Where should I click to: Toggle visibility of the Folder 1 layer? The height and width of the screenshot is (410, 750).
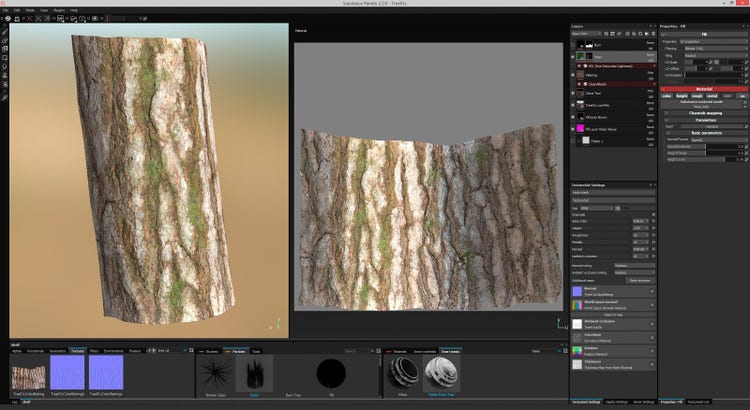tap(574, 141)
